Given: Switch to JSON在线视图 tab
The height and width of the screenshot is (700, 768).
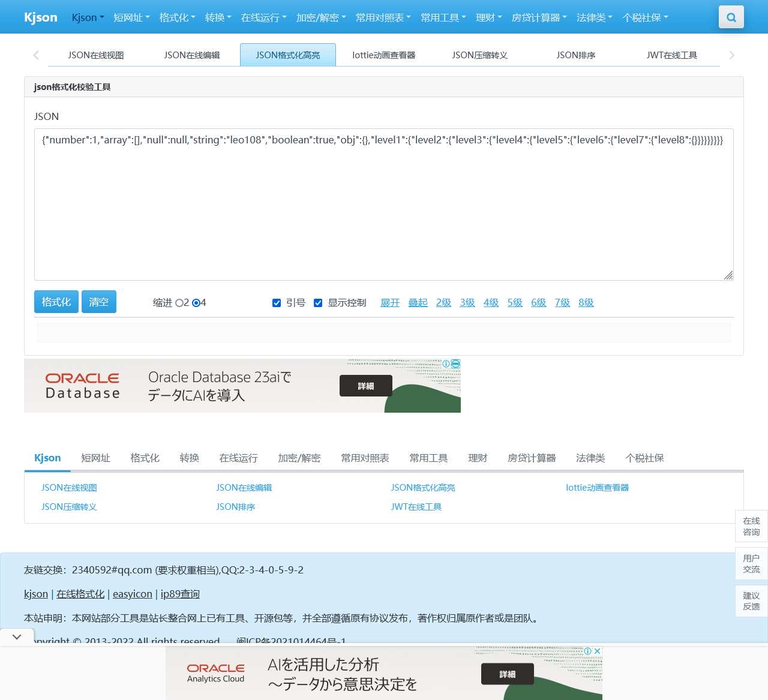Looking at the screenshot, I should pos(96,55).
